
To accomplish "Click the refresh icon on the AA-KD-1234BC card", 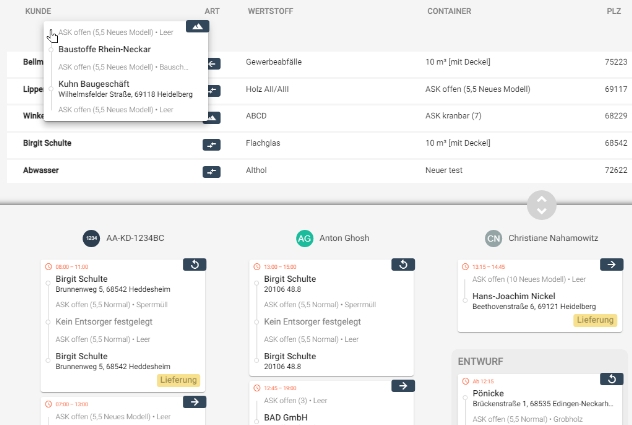I will coord(195,265).
